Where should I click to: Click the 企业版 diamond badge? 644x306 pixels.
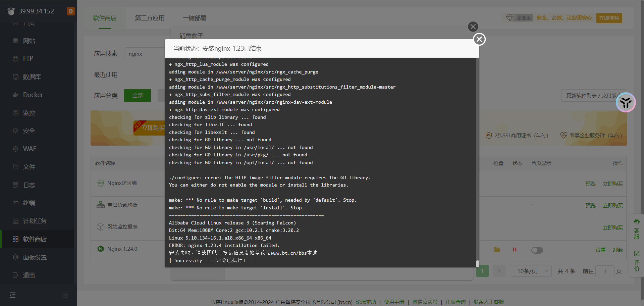click(519, 18)
